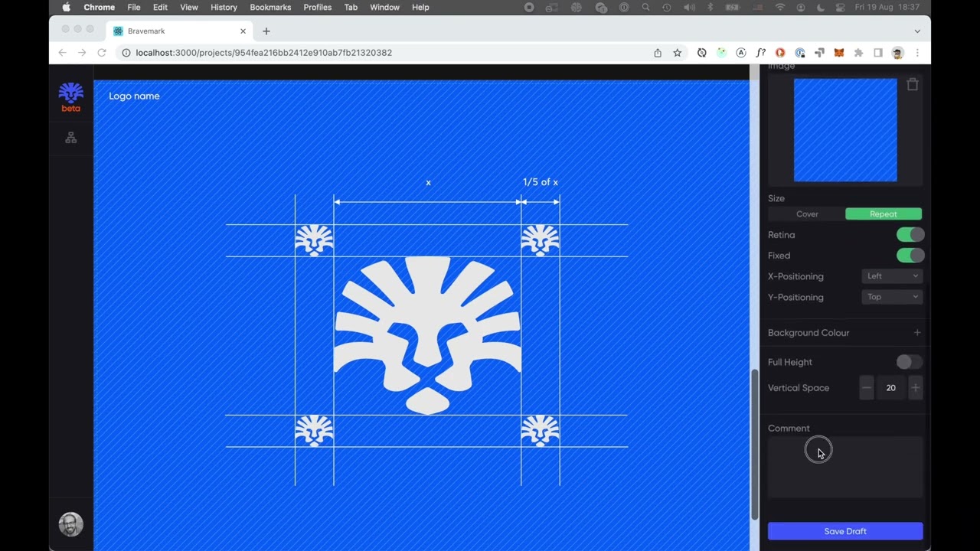Expand the Chrome tab search chevron

(917, 31)
